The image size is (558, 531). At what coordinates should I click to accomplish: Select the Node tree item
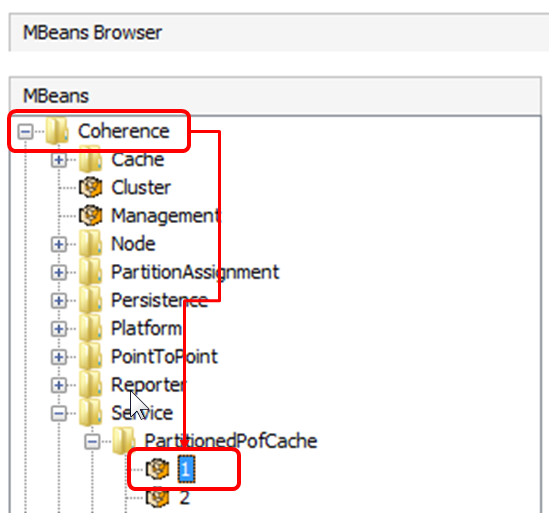click(x=133, y=244)
